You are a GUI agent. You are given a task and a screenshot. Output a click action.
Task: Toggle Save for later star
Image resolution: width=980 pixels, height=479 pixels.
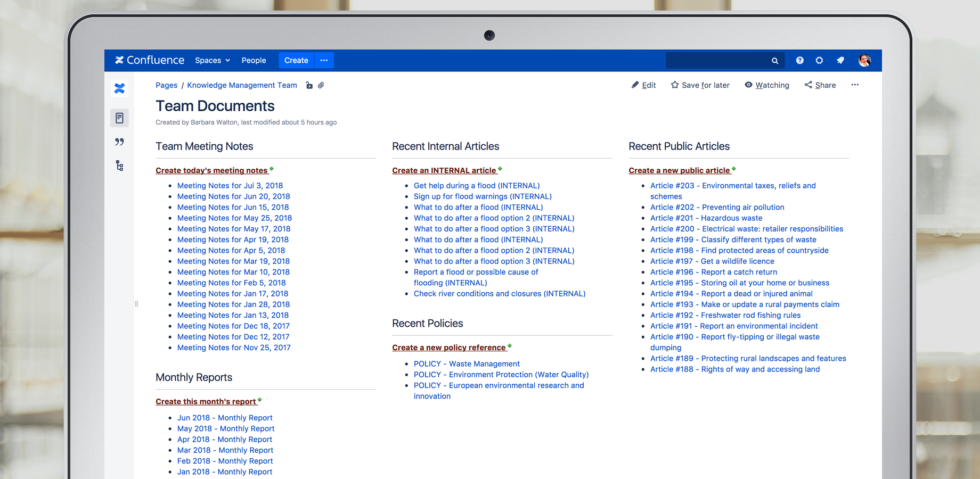pyautogui.click(x=700, y=85)
